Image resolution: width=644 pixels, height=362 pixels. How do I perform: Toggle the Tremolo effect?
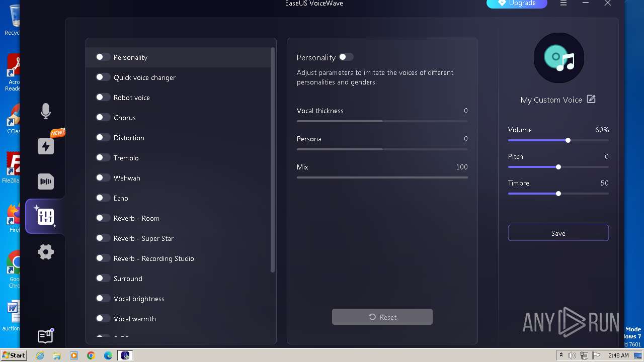103,158
